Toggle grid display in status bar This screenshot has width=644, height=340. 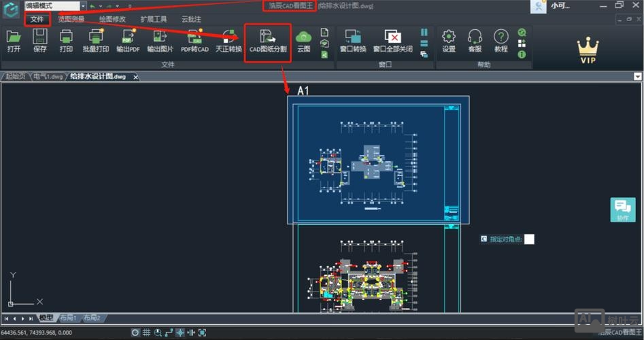146,333
